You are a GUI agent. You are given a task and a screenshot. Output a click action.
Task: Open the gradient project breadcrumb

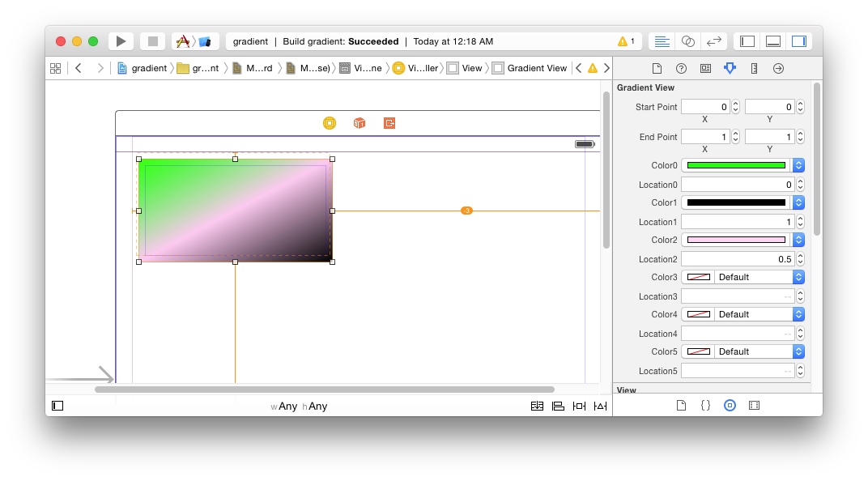pos(143,68)
